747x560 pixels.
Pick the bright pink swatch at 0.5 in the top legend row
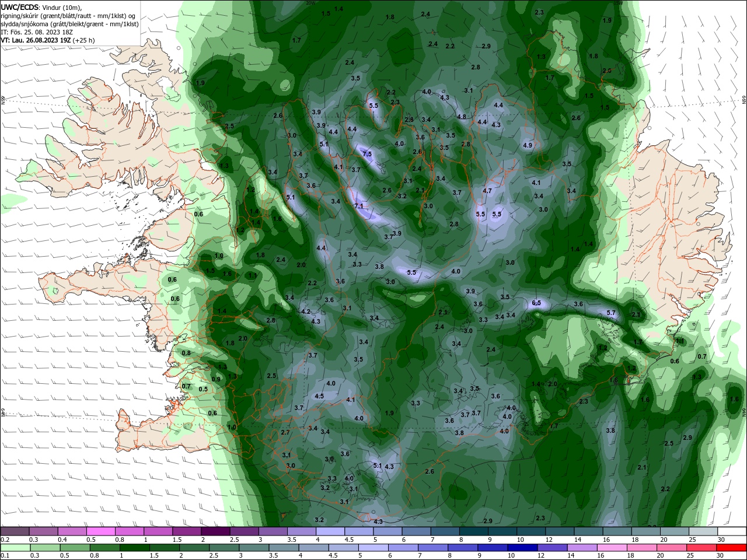(100, 531)
